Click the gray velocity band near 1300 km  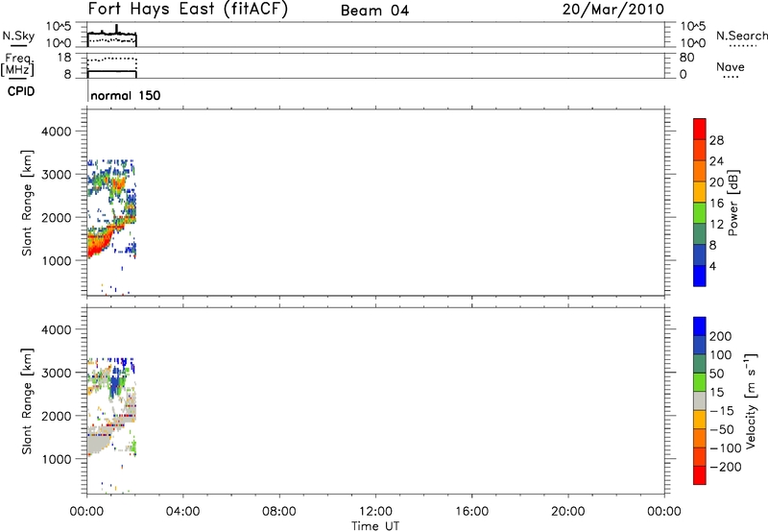pos(98,443)
